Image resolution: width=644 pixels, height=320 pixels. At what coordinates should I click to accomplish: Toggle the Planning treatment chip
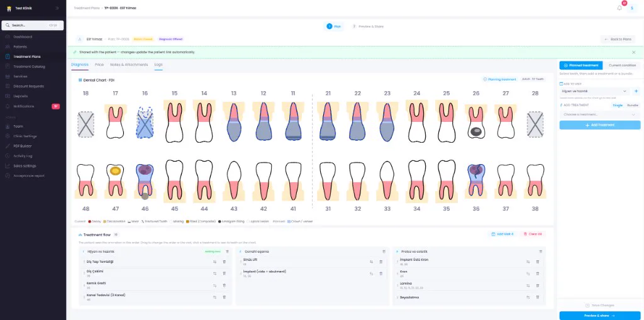(x=499, y=79)
